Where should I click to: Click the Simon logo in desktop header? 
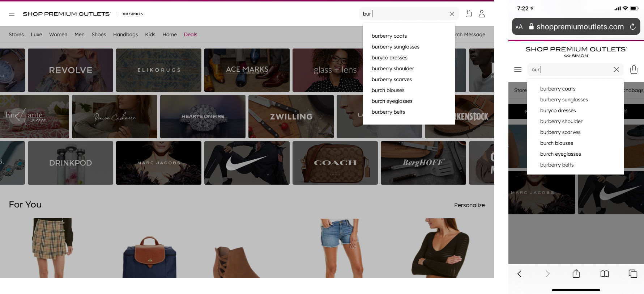click(x=133, y=14)
